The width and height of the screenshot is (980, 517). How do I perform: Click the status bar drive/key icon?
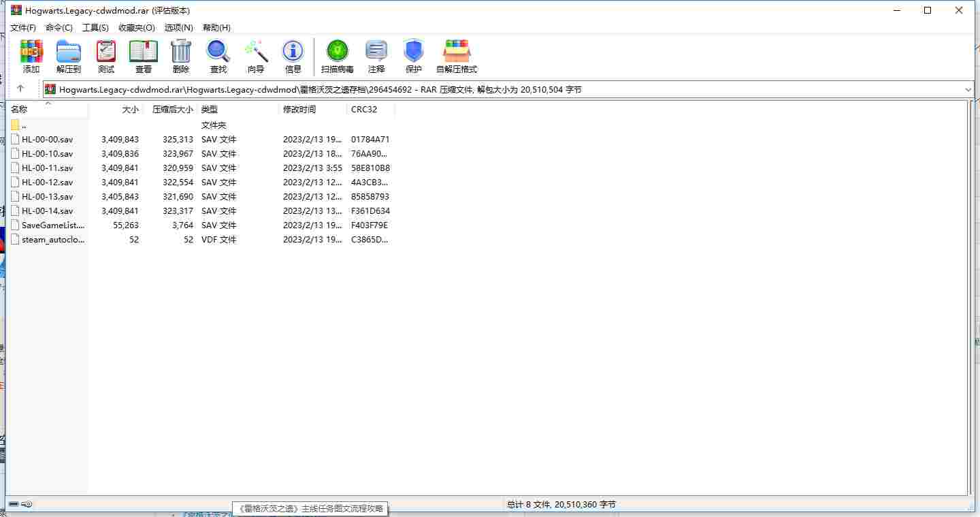click(x=20, y=504)
